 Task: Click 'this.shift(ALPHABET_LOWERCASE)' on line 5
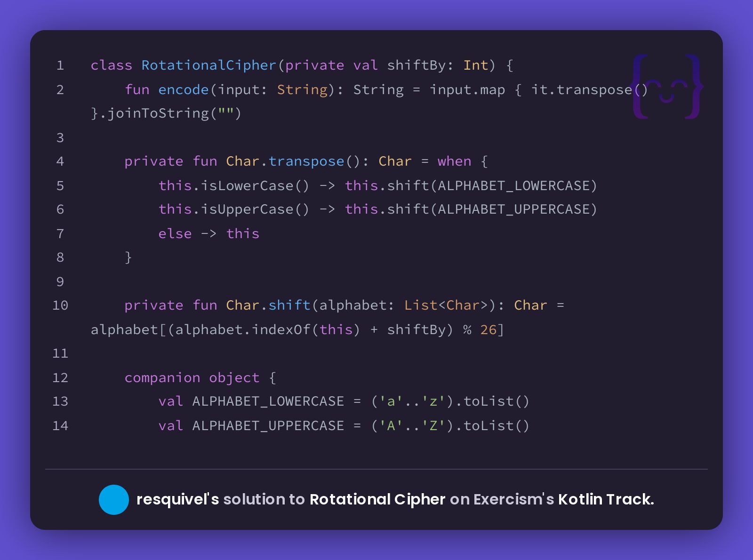coord(471,185)
